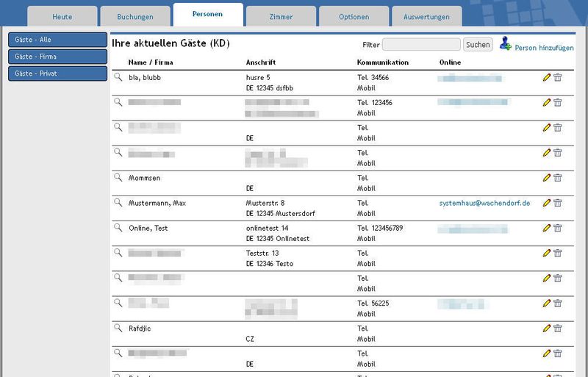The image size is (588, 377).
Task: Go to the Zimmer tab
Action: pos(281,16)
